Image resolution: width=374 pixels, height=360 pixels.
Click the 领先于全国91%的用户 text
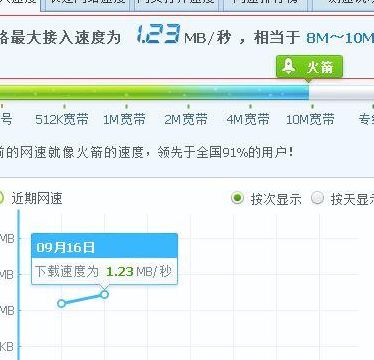click(x=225, y=152)
